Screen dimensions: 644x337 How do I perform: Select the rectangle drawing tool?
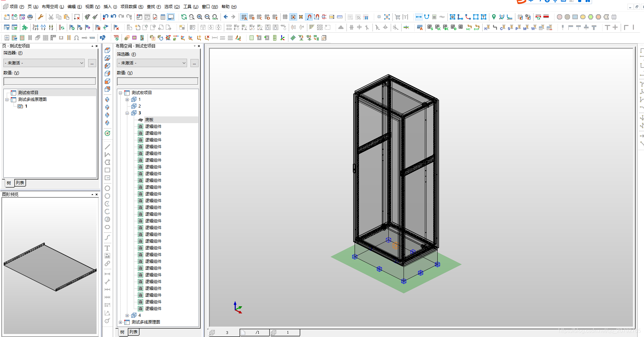tap(107, 170)
